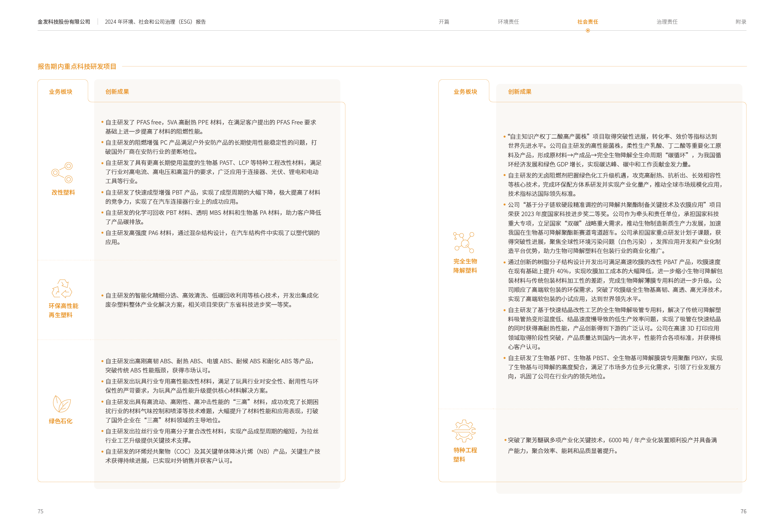Click the 报告期内重点科技研发项目 section heading
784x532 pixels.
tap(77, 66)
